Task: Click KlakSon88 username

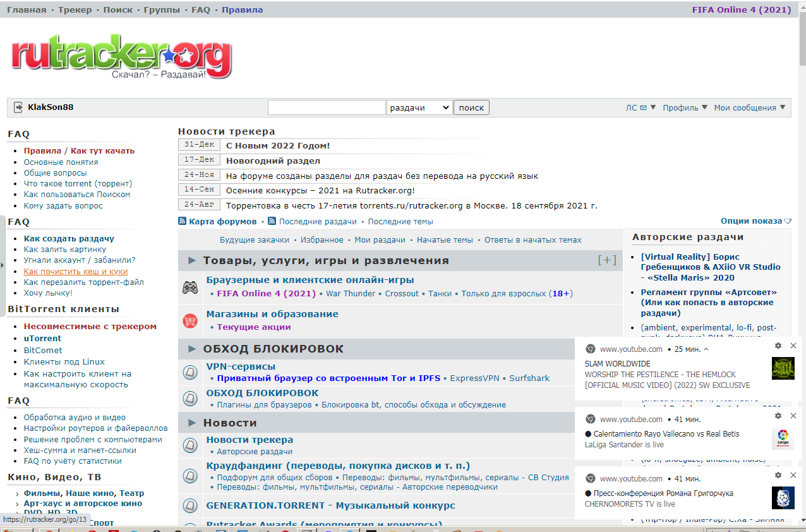Action: pyautogui.click(x=51, y=107)
